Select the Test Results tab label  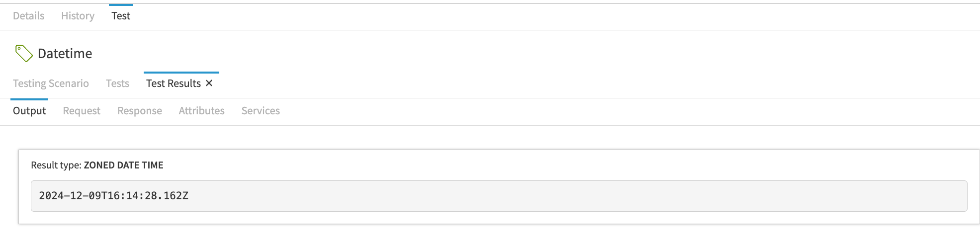pos(173,83)
